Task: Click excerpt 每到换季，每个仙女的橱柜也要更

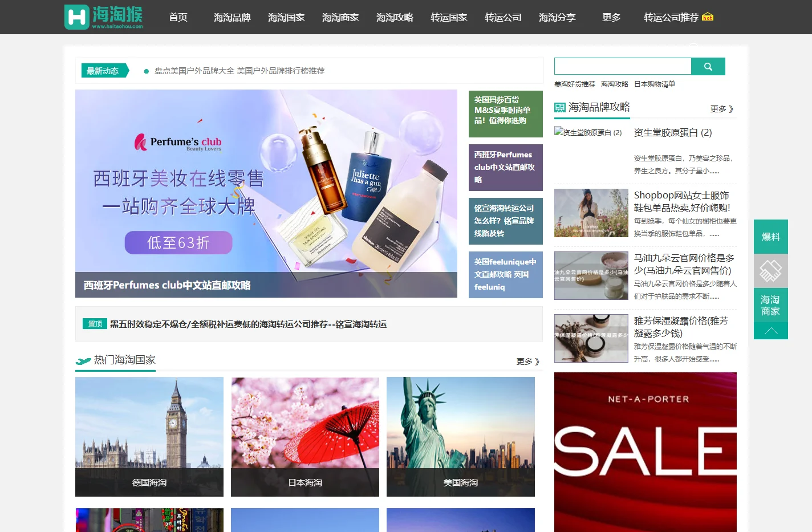Action: coord(685,227)
